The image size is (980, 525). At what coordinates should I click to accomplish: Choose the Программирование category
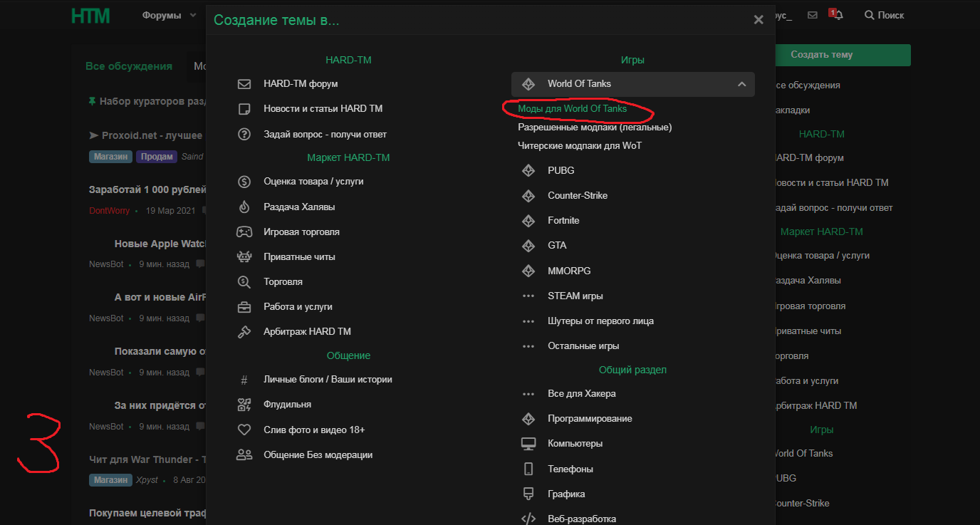590,419
